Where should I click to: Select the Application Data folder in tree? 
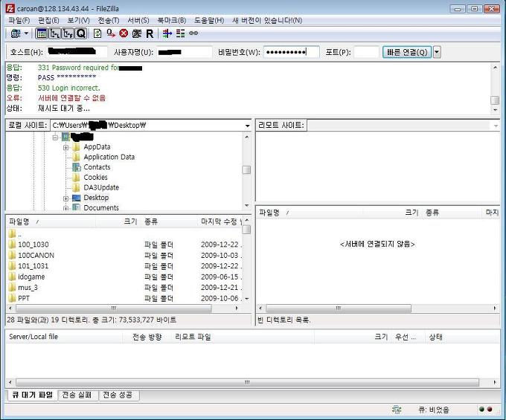109,157
